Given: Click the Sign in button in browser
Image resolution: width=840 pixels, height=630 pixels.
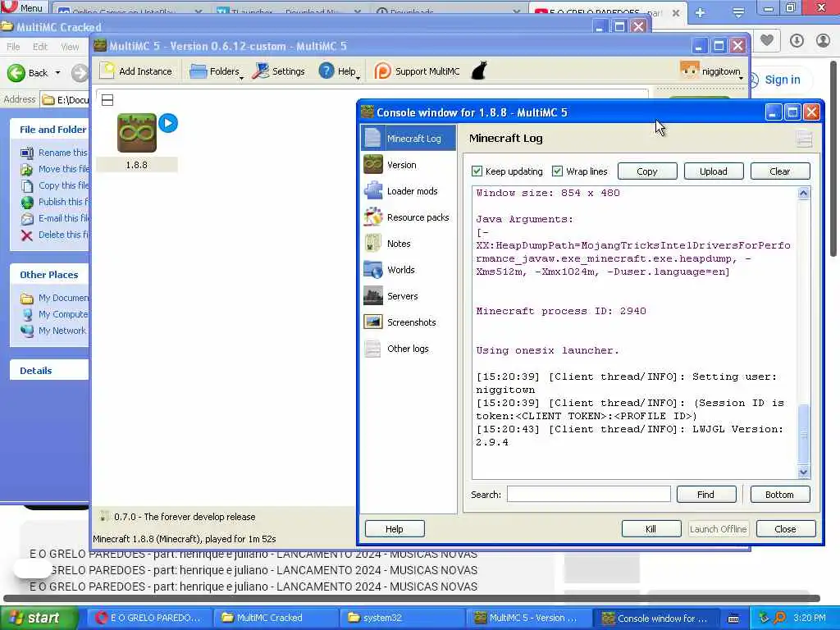Looking at the screenshot, I should 781,80.
